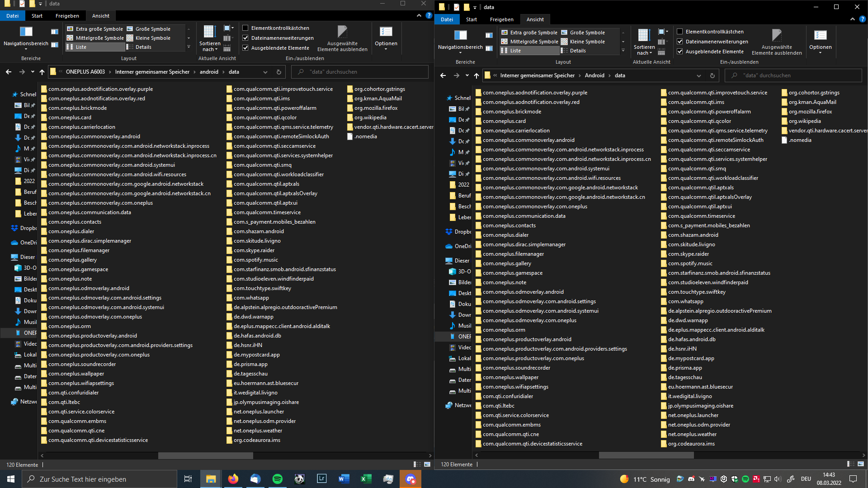Open Lightroom from the taskbar
The image size is (868, 488).
coord(322,479)
